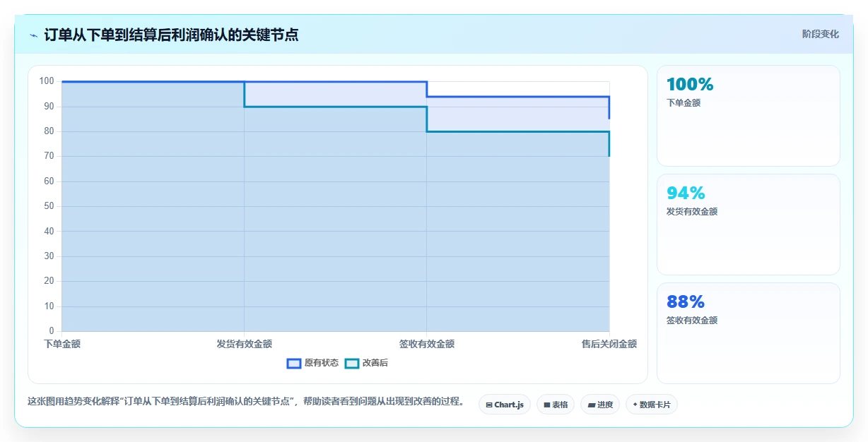Click the 阶段变化 label in header
The height and width of the screenshot is (442, 868).
821,34
